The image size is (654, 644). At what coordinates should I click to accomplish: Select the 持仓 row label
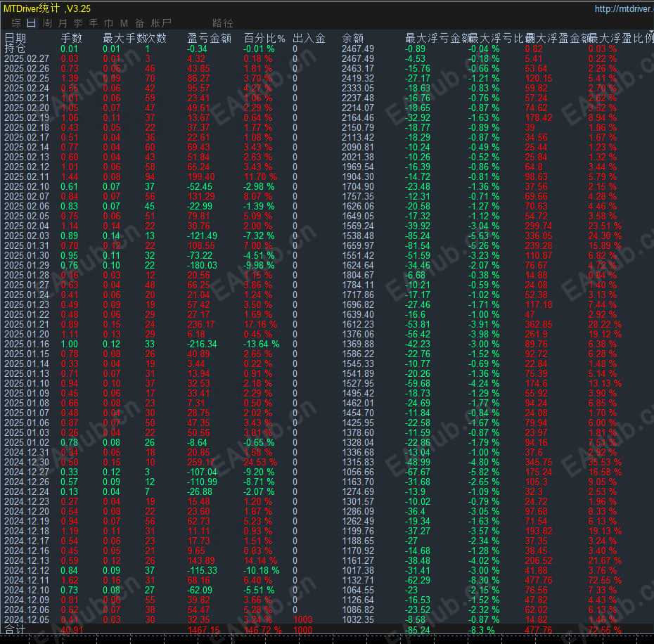click(15, 49)
